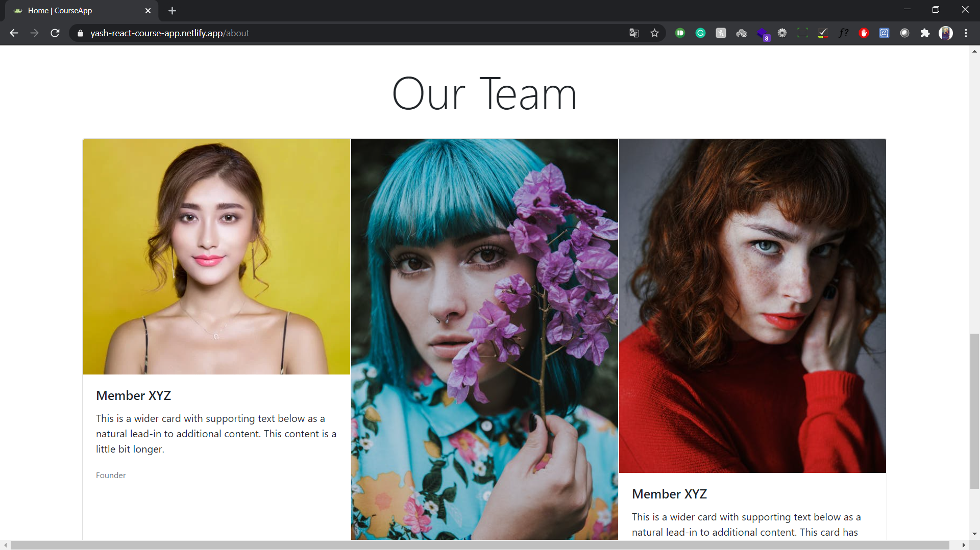The height and width of the screenshot is (550, 980).
Task: Click the checkmark validation extension icon
Action: [x=822, y=33]
